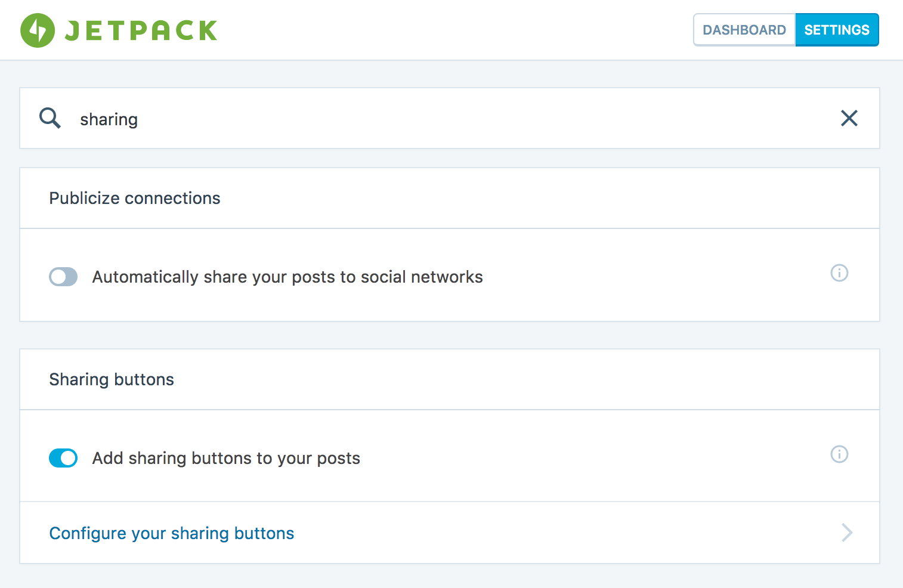Image resolution: width=903 pixels, height=588 pixels.
Task: Switch to the Dashboard tab
Action: (744, 30)
